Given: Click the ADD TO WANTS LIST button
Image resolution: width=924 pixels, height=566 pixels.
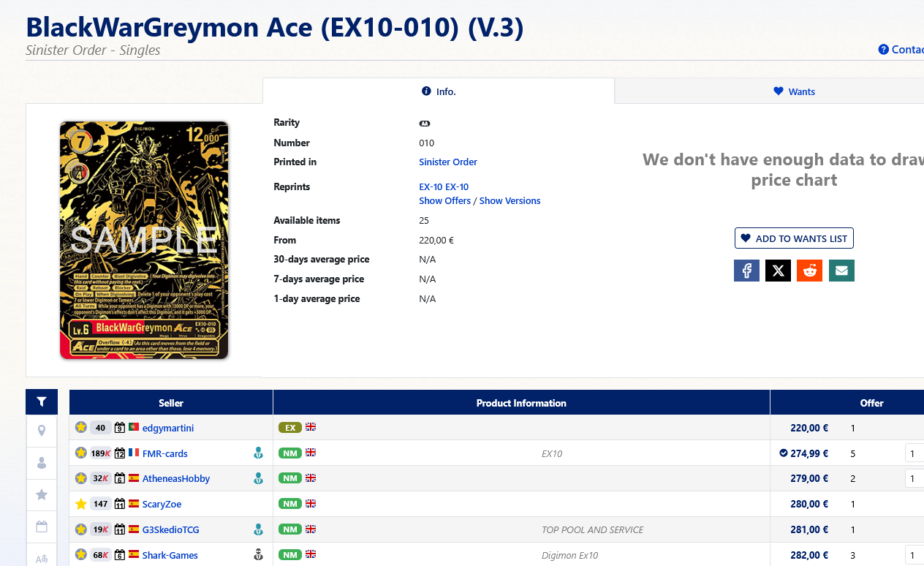Looking at the screenshot, I should 794,238.
